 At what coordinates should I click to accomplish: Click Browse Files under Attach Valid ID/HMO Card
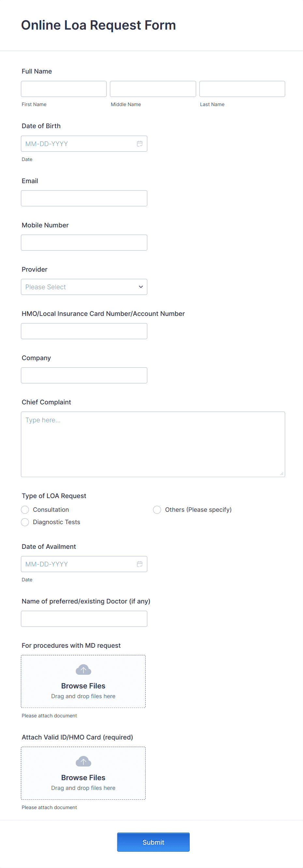tap(83, 777)
